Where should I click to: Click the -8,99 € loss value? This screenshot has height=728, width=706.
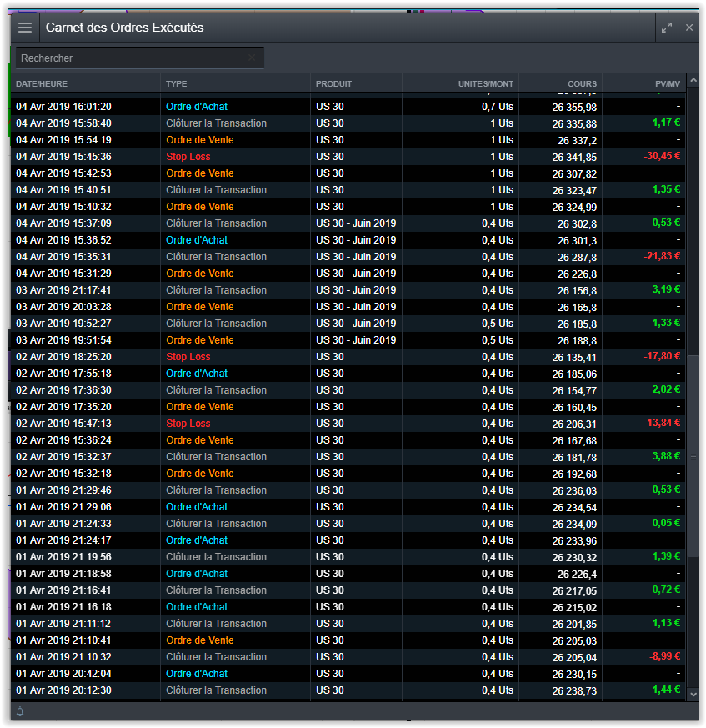(x=664, y=656)
